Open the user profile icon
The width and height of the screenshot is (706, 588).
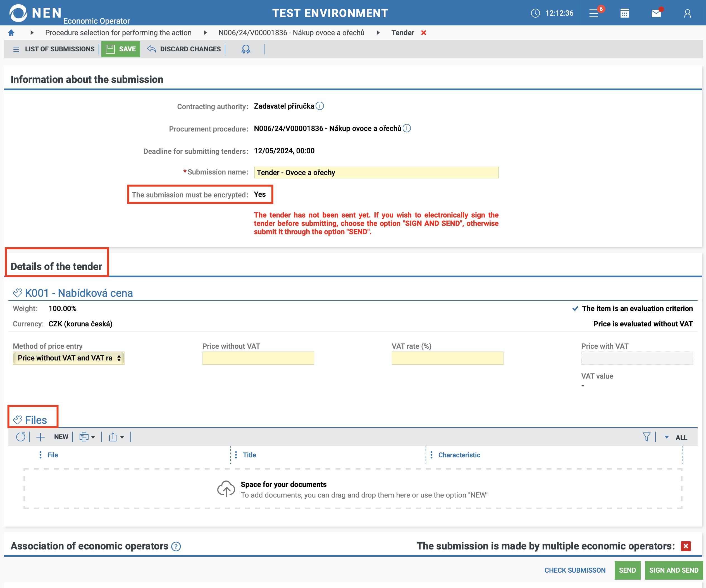(x=687, y=13)
